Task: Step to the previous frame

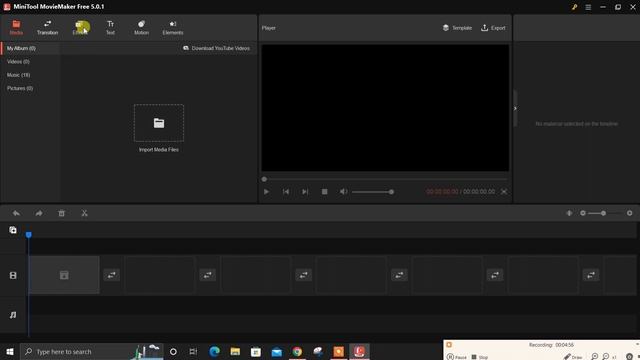Action: click(x=286, y=191)
